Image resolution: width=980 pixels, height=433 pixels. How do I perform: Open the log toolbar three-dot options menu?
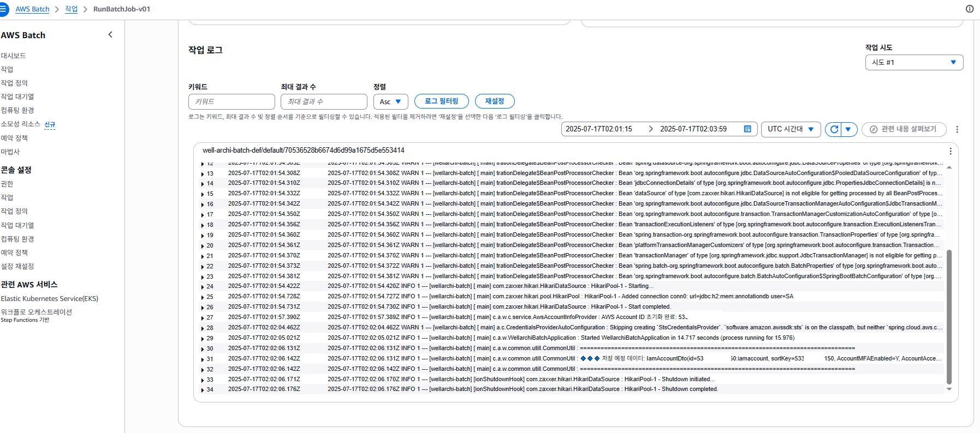(957, 129)
